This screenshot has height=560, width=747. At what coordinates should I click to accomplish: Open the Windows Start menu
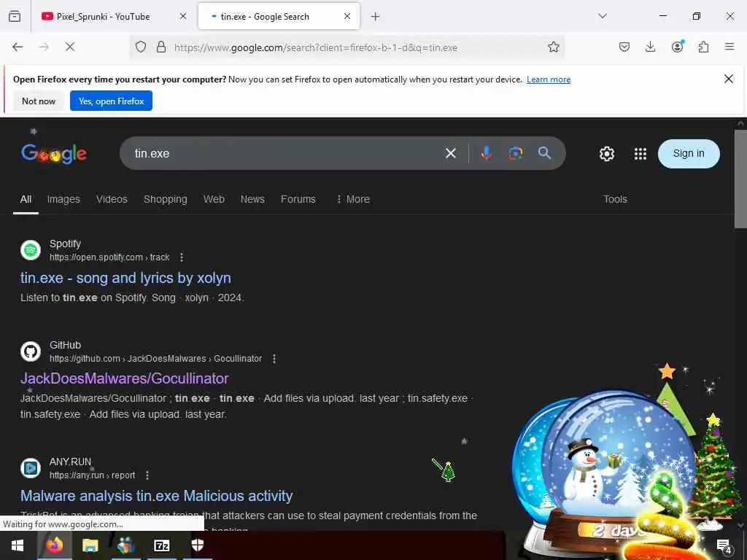(x=18, y=545)
